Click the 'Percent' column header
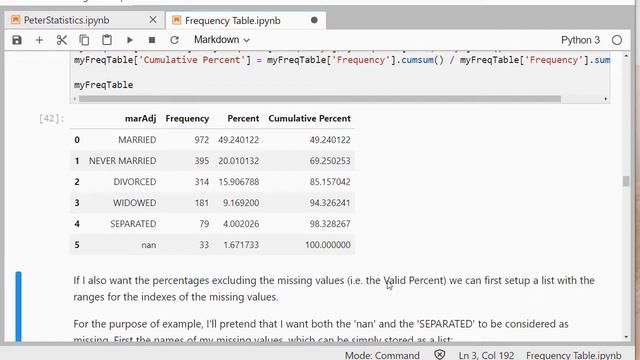Image resolution: width=640 pixels, height=360 pixels. (x=243, y=118)
